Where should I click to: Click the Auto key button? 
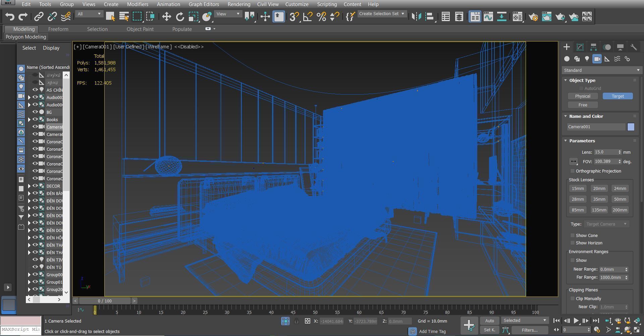coord(490,321)
